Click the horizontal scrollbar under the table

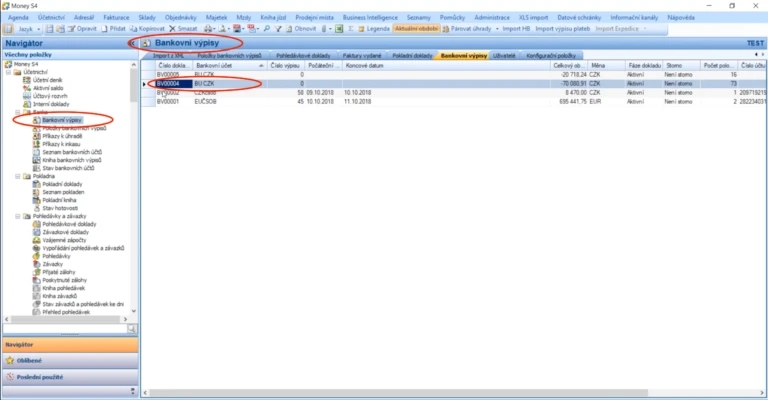(x=398, y=393)
